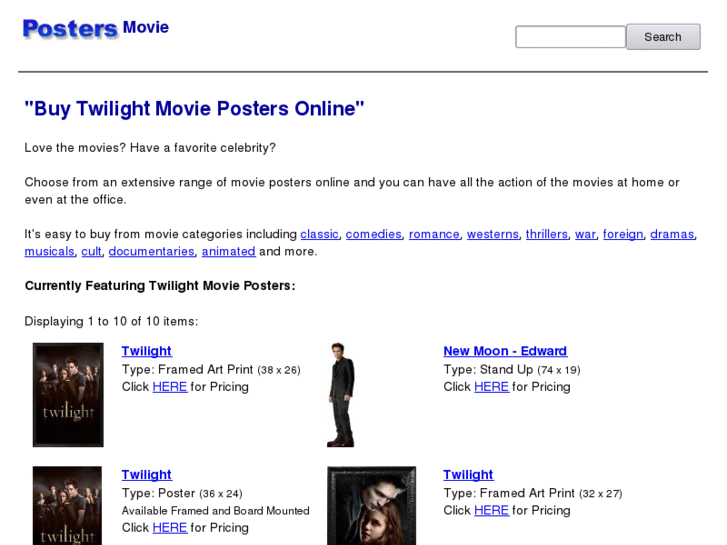Open the war category link
The image size is (727, 545).
585,234
